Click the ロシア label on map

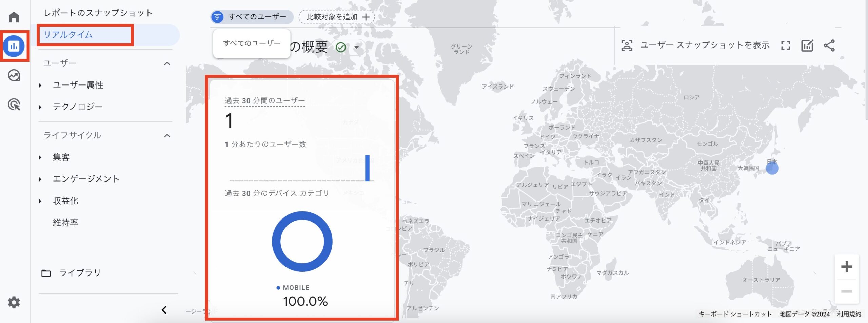coord(692,97)
